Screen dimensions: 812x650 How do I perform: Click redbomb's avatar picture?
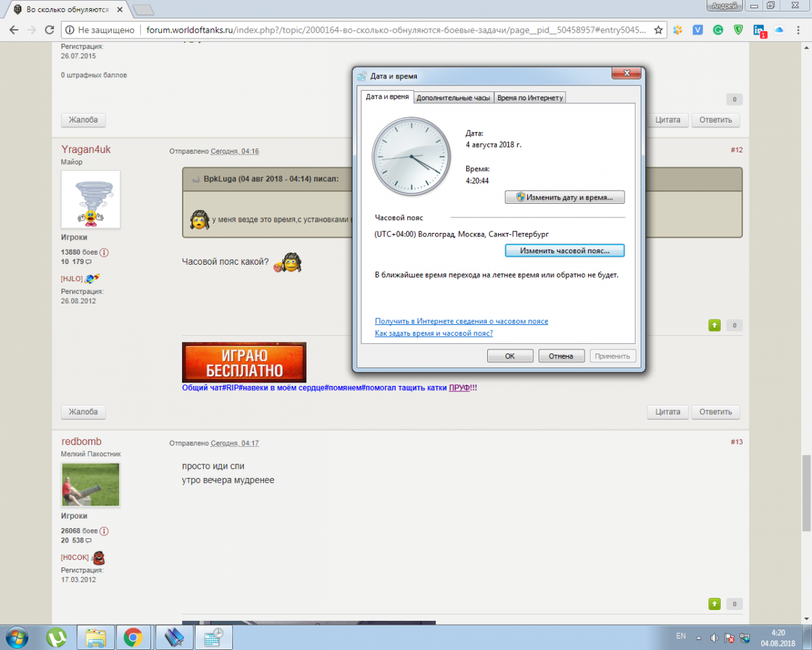pyautogui.click(x=91, y=483)
